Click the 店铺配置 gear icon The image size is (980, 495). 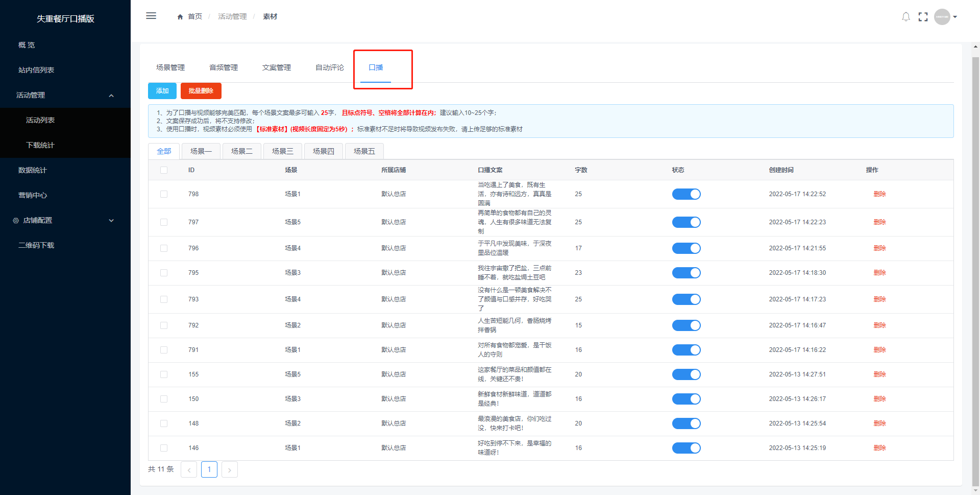pyautogui.click(x=16, y=221)
